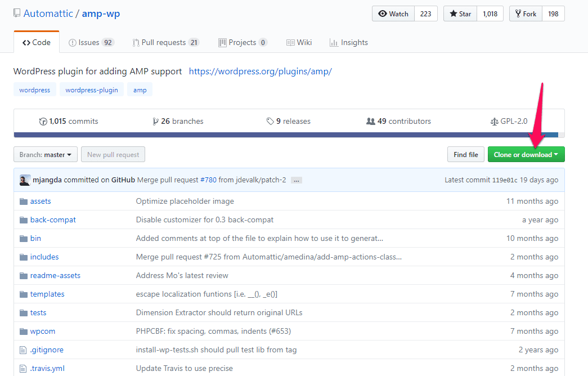
Task: Click mjangda's avatar thumbnail
Action: tap(25, 180)
